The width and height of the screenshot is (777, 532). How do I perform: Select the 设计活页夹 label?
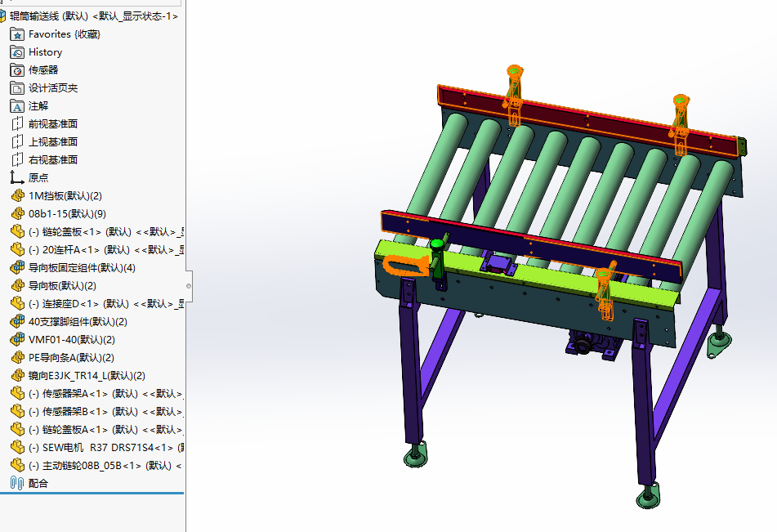click(x=53, y=88)
